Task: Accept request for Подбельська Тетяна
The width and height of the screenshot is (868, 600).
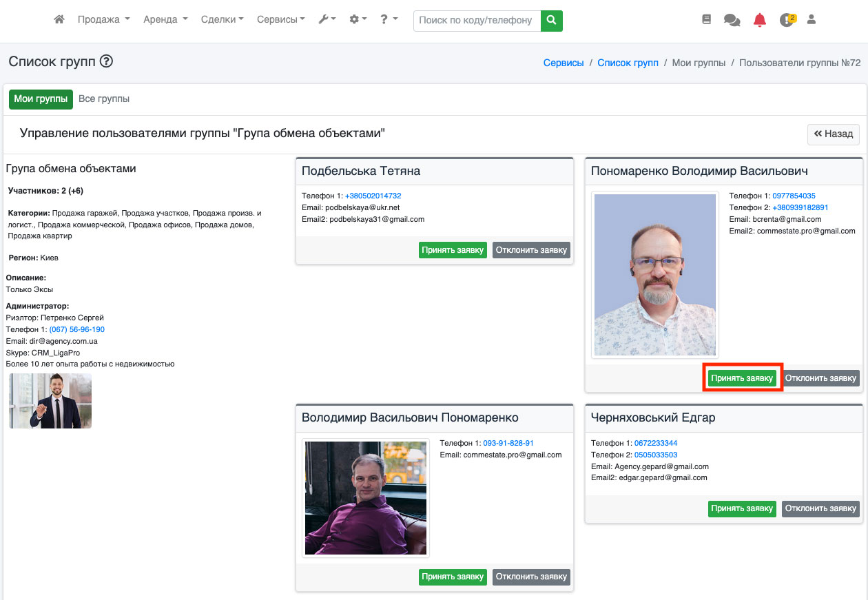Action: coord(453,250)
